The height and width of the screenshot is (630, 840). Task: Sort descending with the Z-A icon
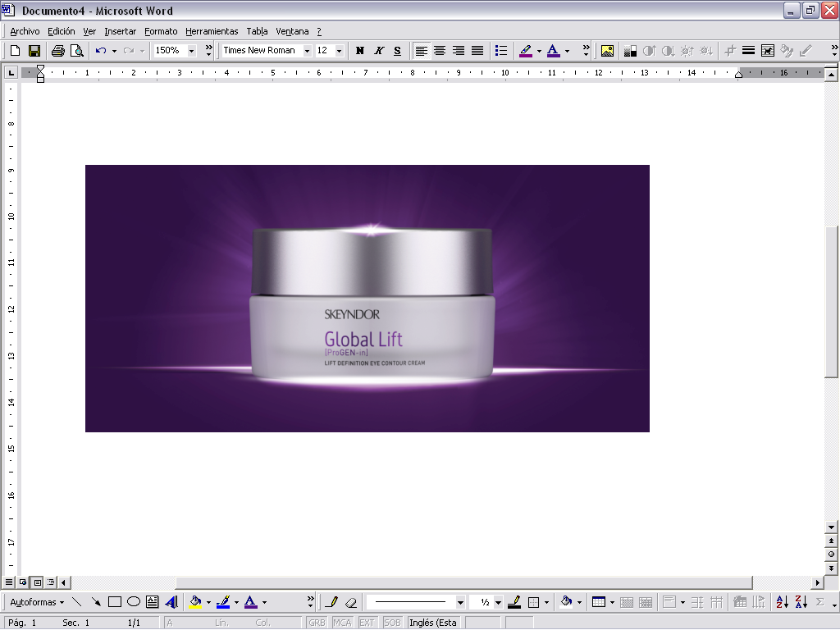click(x=801, y=601)
